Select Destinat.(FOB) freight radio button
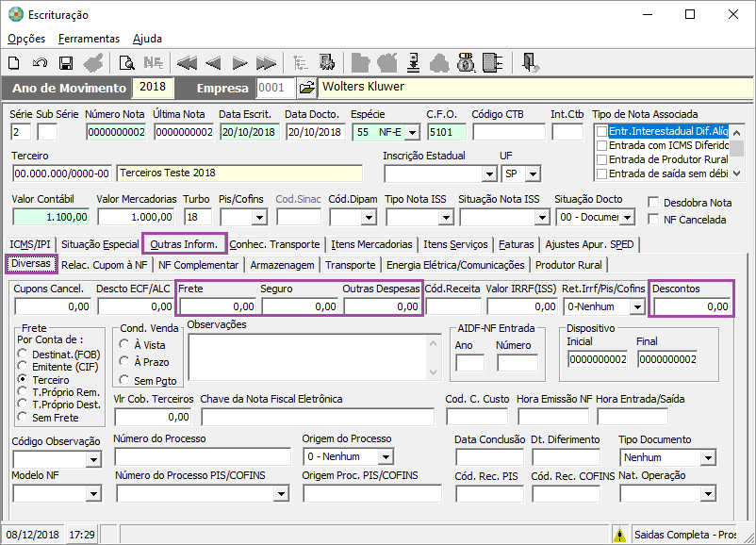Viewport: 756px width, 545px height. (x=23, y=354)
